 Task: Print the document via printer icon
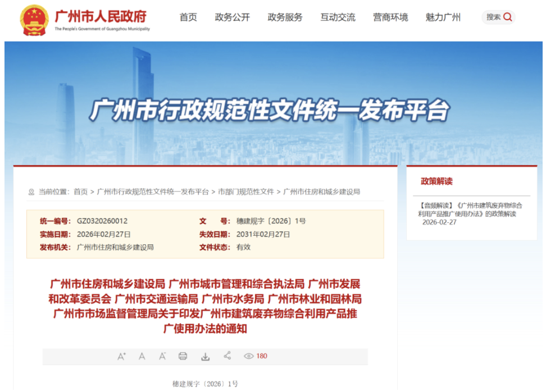point(183,356)
